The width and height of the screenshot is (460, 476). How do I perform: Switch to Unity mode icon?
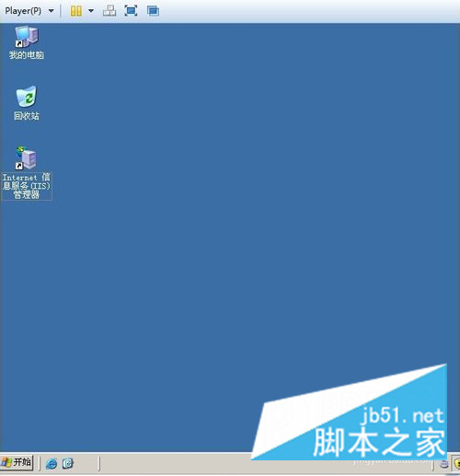[153, 11]
